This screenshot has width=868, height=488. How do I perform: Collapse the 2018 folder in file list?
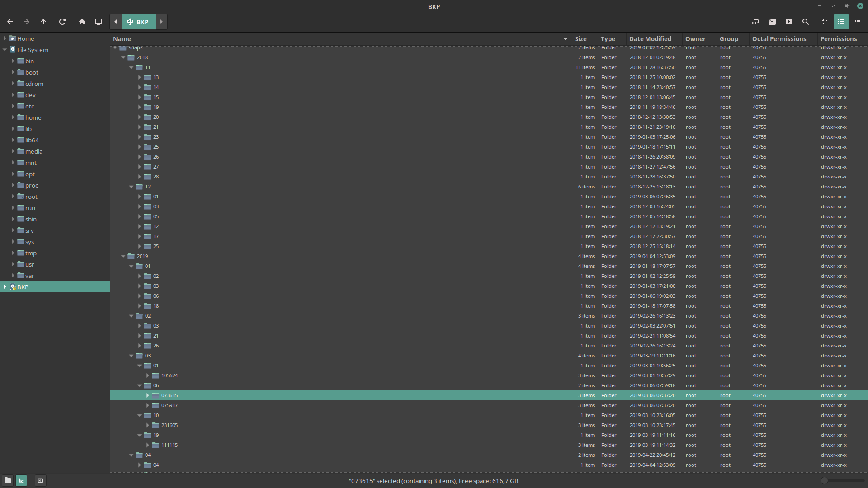(123, 57)
